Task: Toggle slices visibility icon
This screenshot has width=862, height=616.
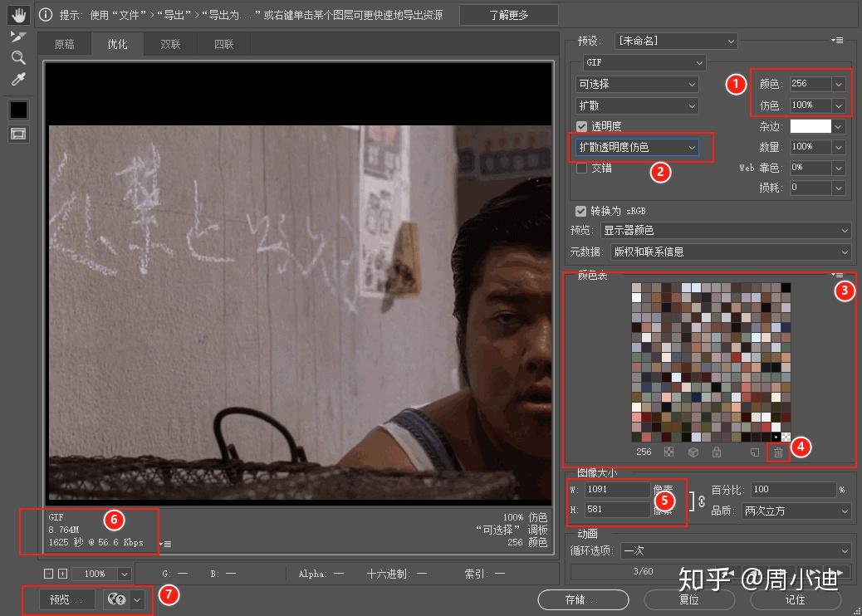Action: coord(18,134)
